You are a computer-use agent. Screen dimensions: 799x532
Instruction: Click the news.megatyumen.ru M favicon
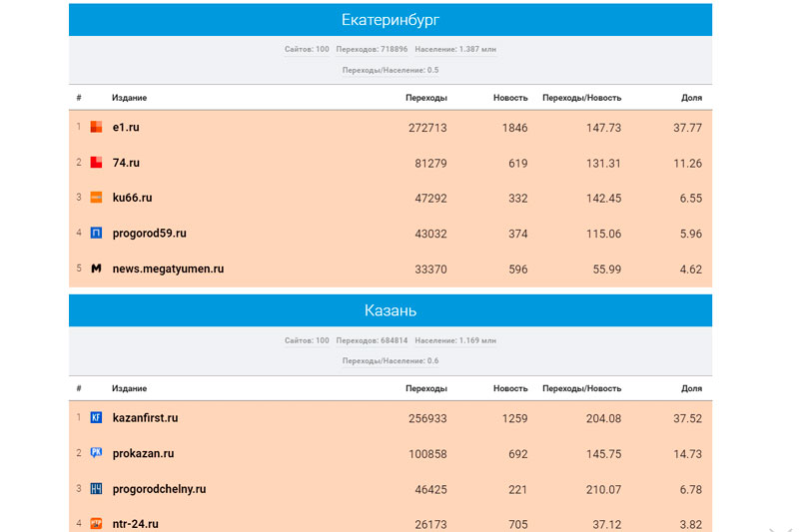[96, 268]
